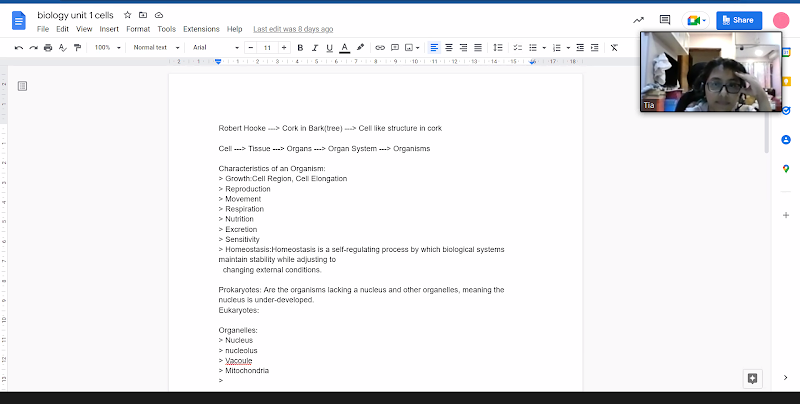Select the Paint format tool
Viewport: 800px width, 404px height.
(x=77, y=47)
